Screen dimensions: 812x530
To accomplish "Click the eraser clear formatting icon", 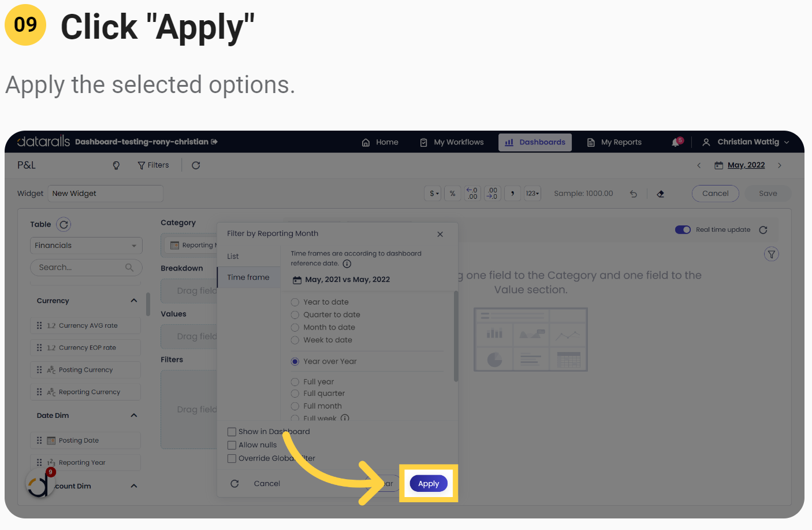I will (661, 194).
